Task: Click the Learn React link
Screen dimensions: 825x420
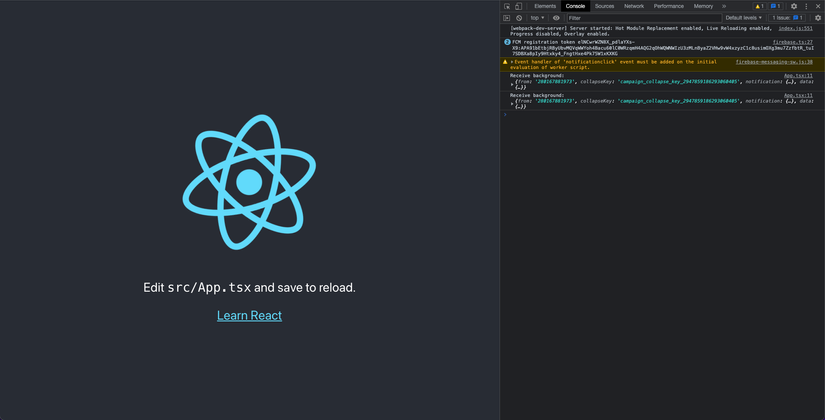Action: (x=249, y=315)
